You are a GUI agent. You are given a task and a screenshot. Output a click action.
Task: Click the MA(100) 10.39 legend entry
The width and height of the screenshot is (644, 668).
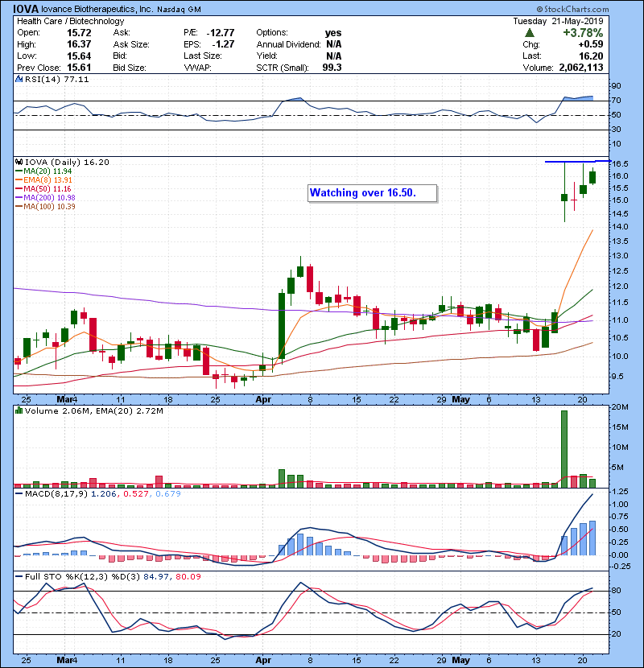[45, 207]
